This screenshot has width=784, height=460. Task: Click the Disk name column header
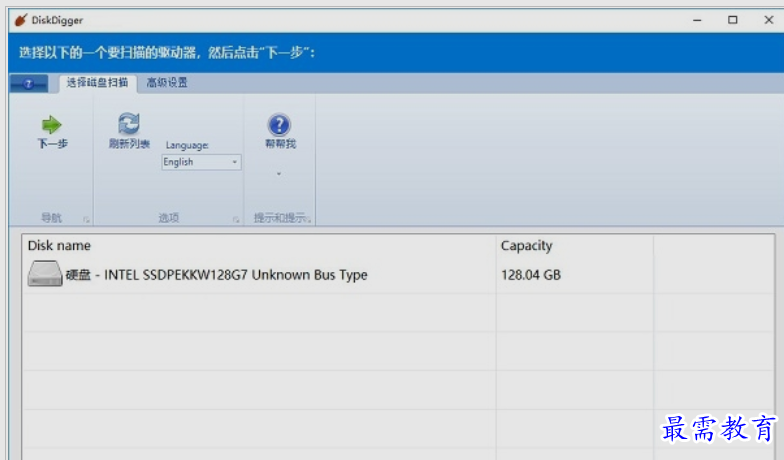[259, 246]
